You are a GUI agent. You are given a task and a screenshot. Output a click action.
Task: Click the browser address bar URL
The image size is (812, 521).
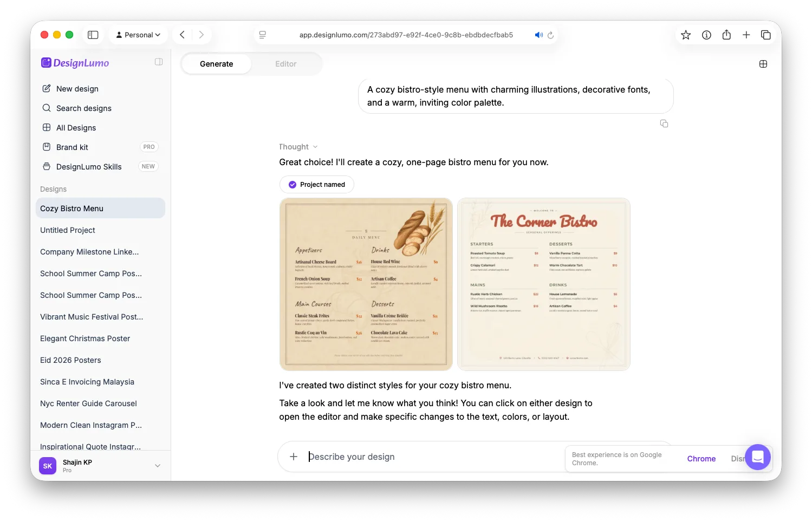click(406, 35)
